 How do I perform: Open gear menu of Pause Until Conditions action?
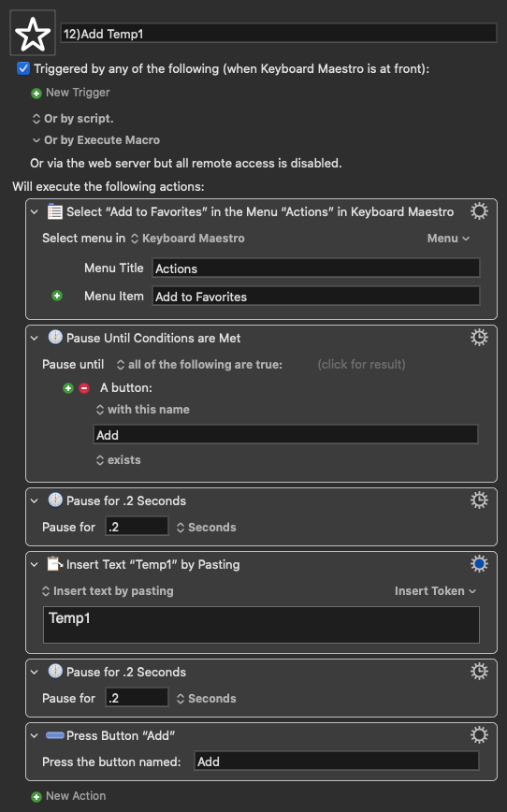pos(479,337)
